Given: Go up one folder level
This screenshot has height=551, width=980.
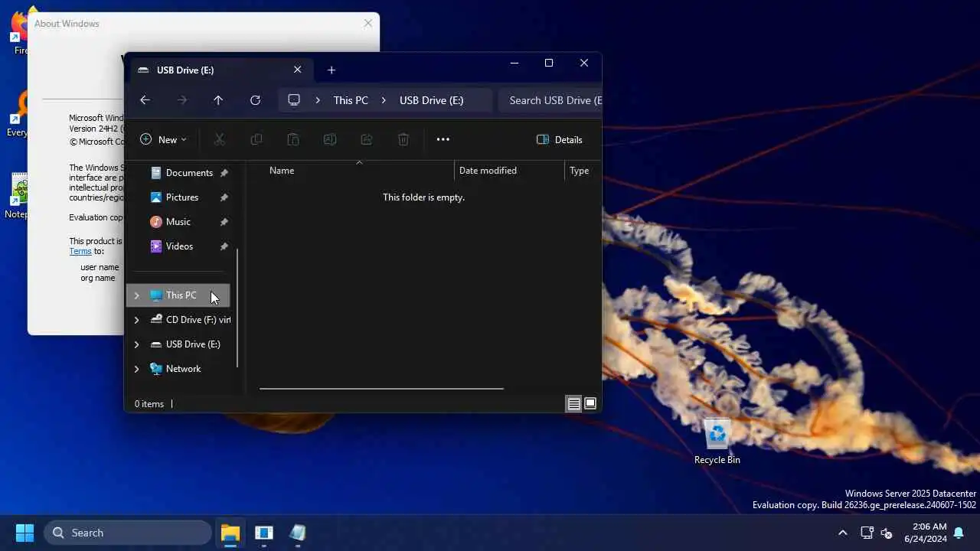Looking at the screenshot, I should (x=218, y=100).
